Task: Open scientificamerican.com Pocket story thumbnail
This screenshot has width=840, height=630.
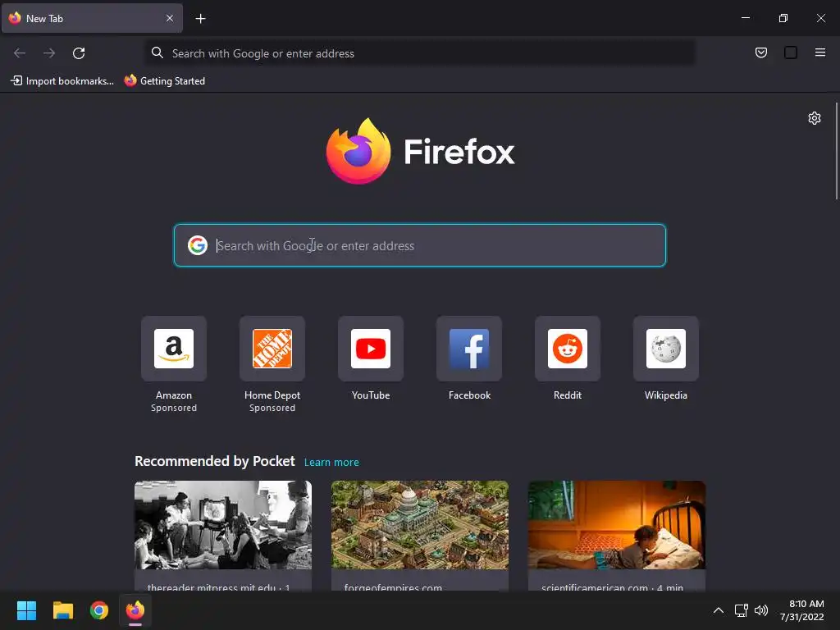Action: (x=617, y=525)
